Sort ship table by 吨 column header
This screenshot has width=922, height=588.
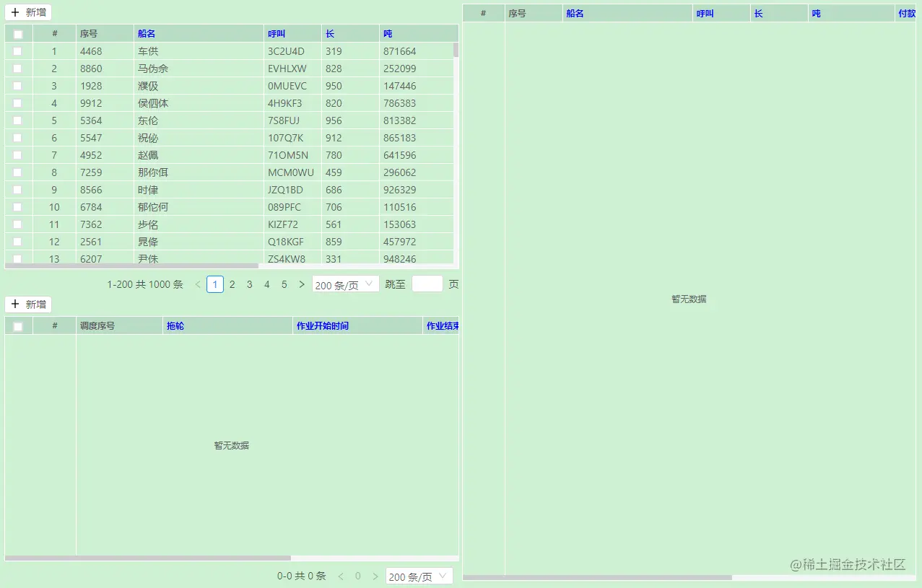coord(419,34)
